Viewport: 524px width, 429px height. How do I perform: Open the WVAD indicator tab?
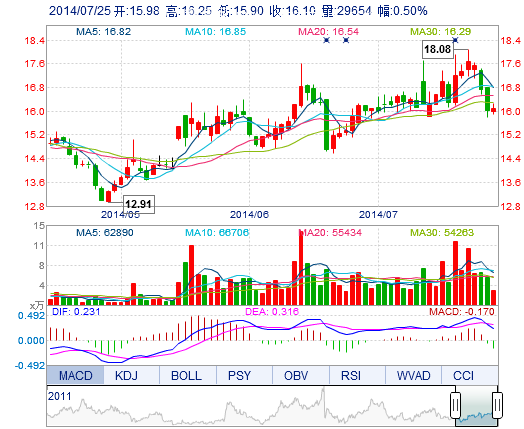coord(413,375)
